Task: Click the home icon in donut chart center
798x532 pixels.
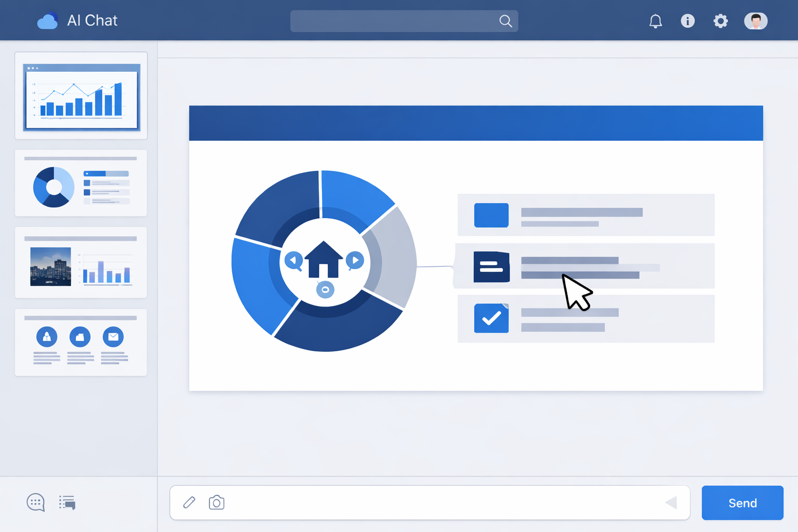Action: pyautogui.click(x=324, y=259)
